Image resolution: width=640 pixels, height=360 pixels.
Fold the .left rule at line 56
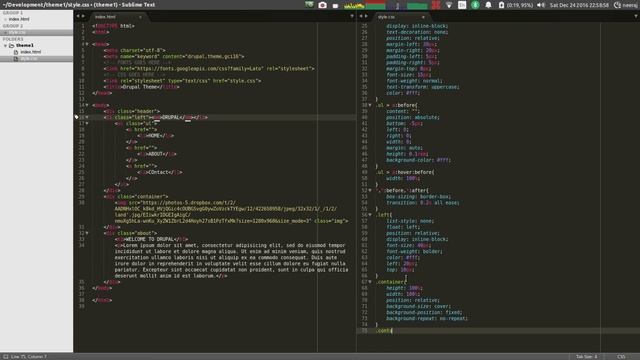point(370,215)
